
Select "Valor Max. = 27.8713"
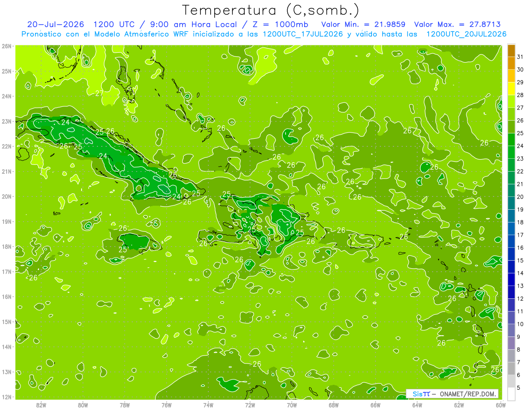click(x=457, y=24)
